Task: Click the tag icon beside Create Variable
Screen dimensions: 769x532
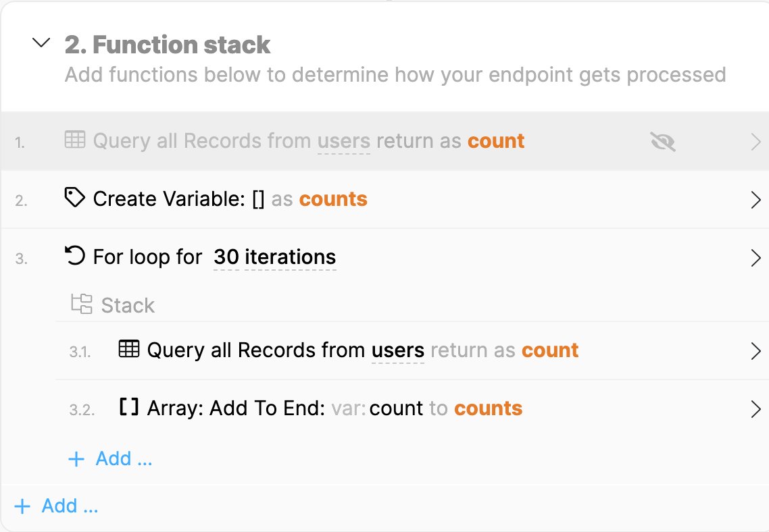Action: point(75,197)
